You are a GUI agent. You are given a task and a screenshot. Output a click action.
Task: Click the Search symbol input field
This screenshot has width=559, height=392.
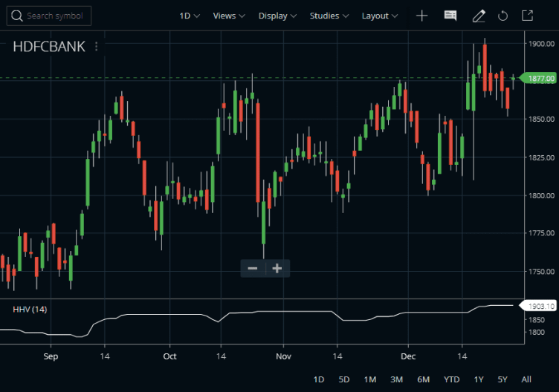click(49, 16)
